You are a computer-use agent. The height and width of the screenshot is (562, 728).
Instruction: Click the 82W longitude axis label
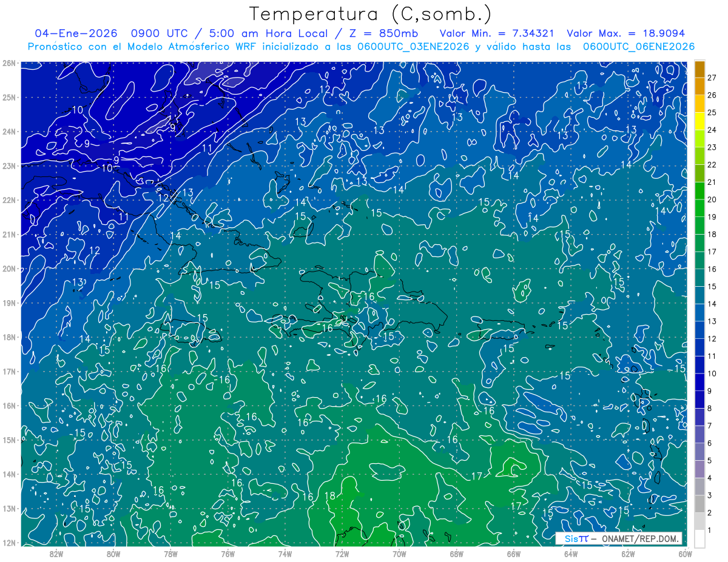(x=56, y=554)
